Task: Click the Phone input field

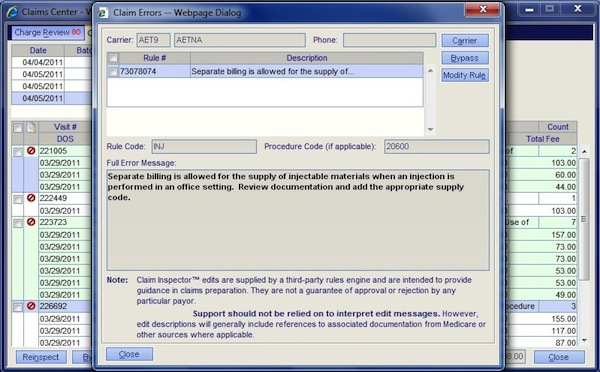Action: click(x=390, y=40)
